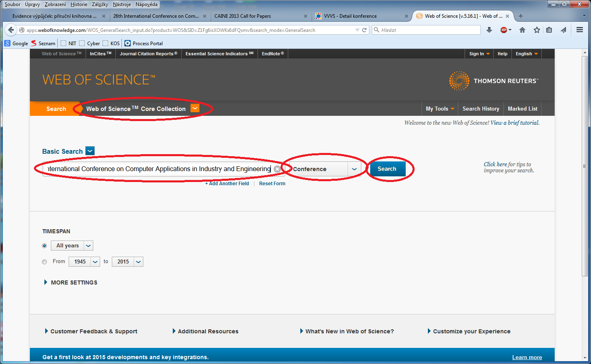Open the Nástroje menu
Image resolution: width=591 pixels, height=364 pixels.
[x=122, y=4]
